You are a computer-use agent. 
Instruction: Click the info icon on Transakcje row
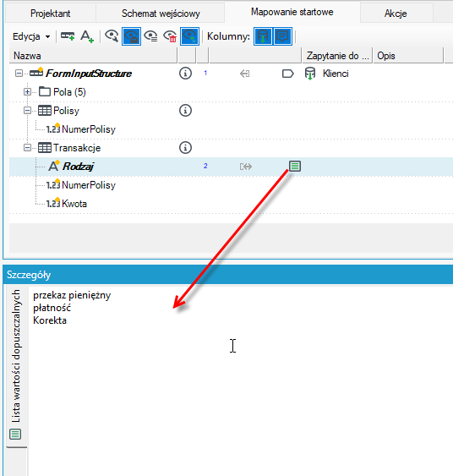(x=185, y=148)
